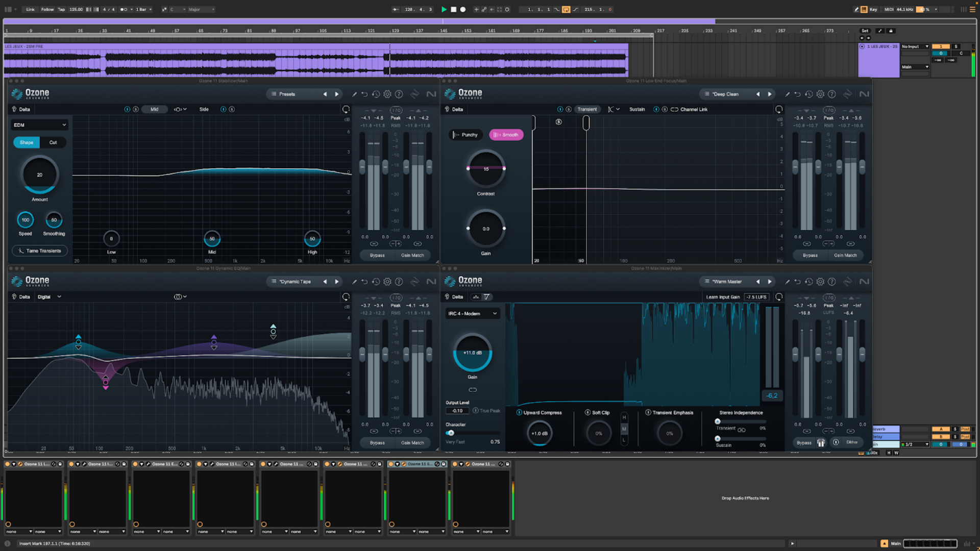Viewport: 980px width, 551px height.
Task: Click the NI logo in the Maximizer header
Action: click(x=864, y=281)
